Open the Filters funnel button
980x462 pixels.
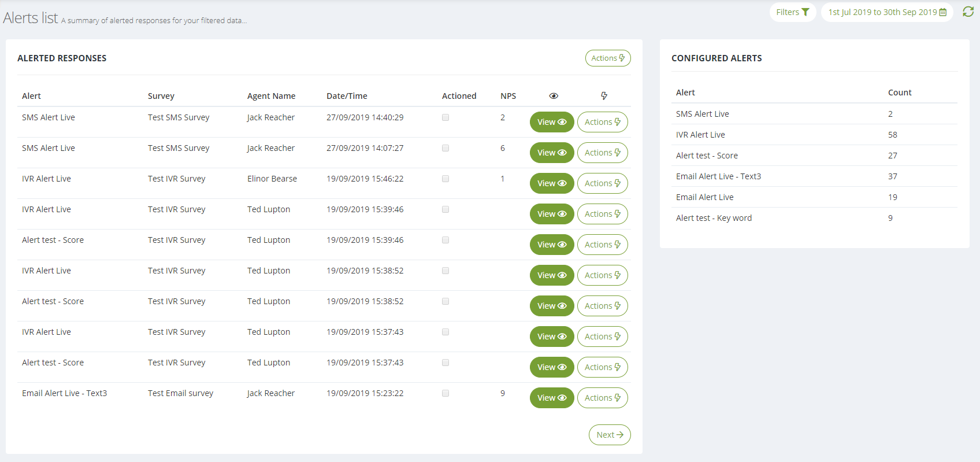(792, 12)
